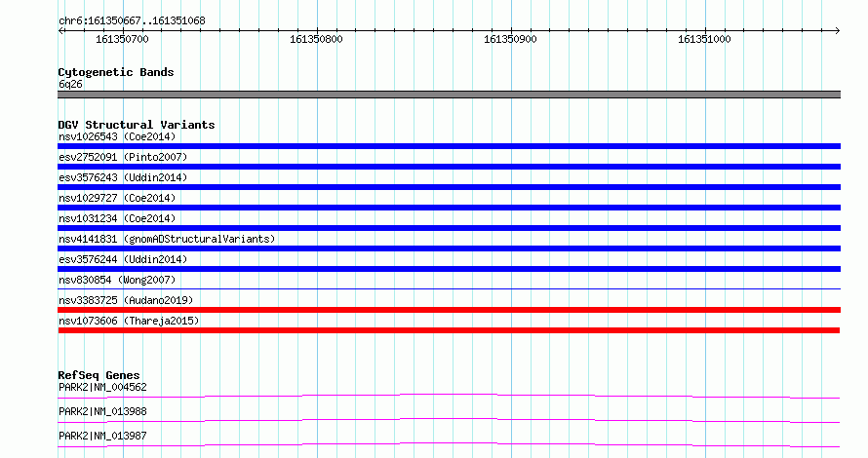Click the blue bar for esv2752091
868x458 pixels.
coord(449,167)
